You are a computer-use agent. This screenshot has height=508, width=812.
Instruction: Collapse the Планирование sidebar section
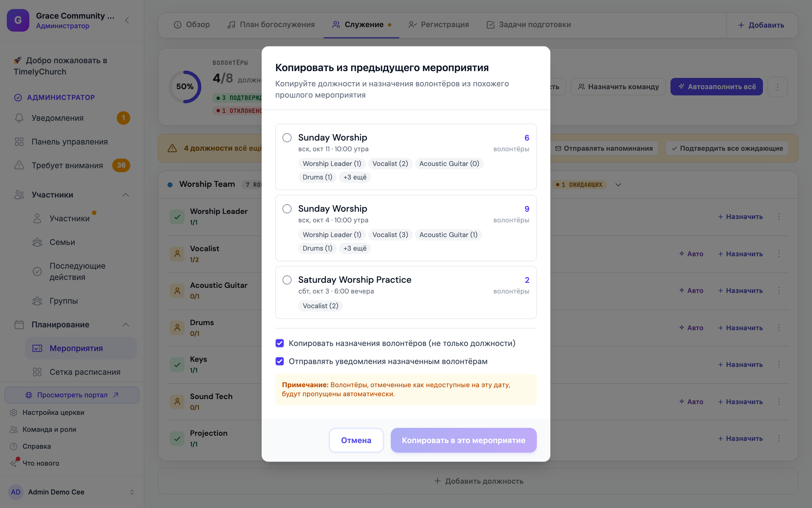point(126,325)
